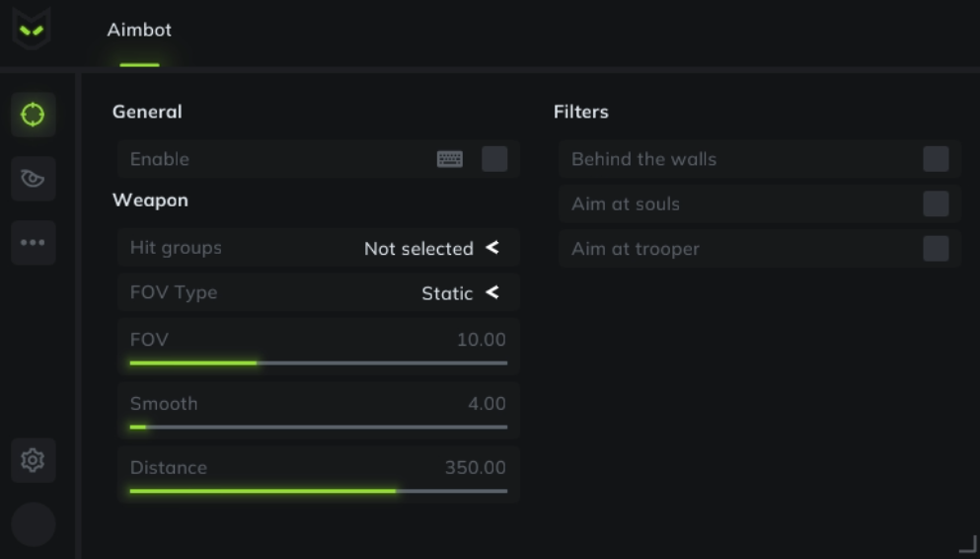Open the gear Settings icon
This screenshot has height=559, width=980.
(x=33, y=460)
